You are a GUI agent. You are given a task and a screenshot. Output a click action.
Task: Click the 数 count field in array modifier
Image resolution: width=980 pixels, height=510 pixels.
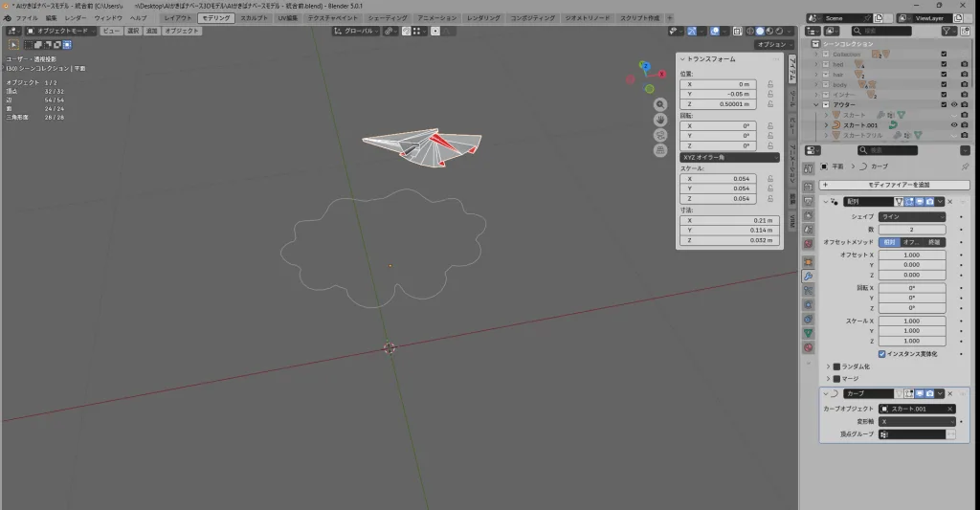pos(911,230)
